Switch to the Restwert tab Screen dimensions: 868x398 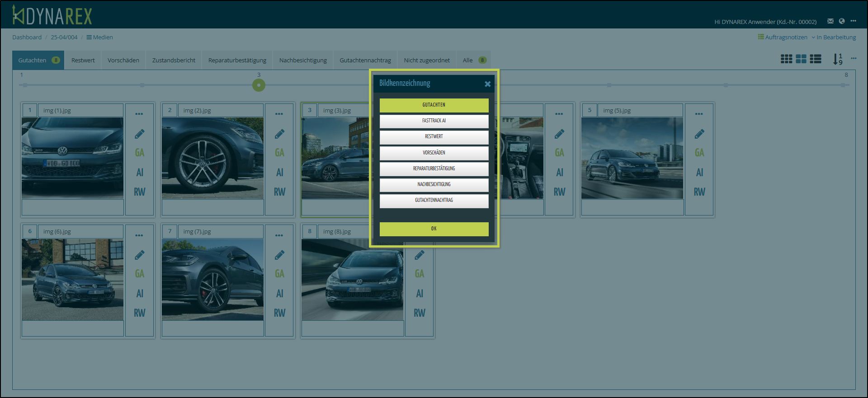click(x=83, y=60)
